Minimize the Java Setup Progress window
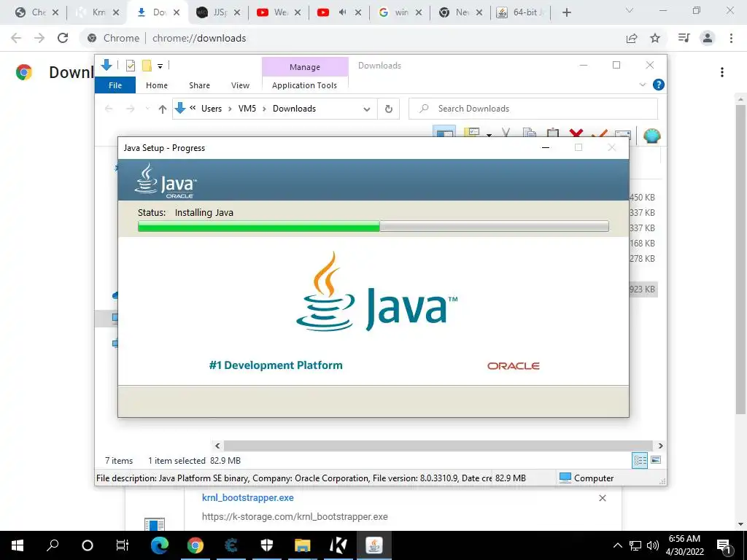 (x=546, y=147)
